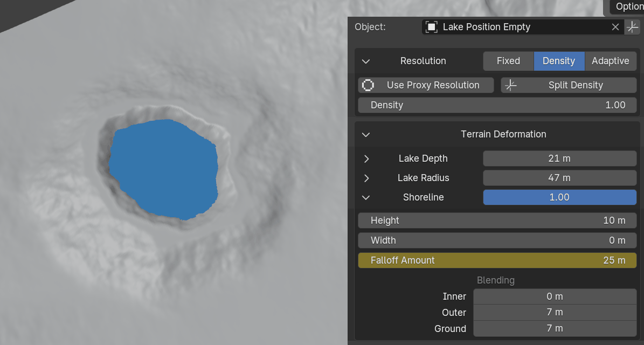Select Fixed resolution mode
644x345 pixels.
pos(508,61)
